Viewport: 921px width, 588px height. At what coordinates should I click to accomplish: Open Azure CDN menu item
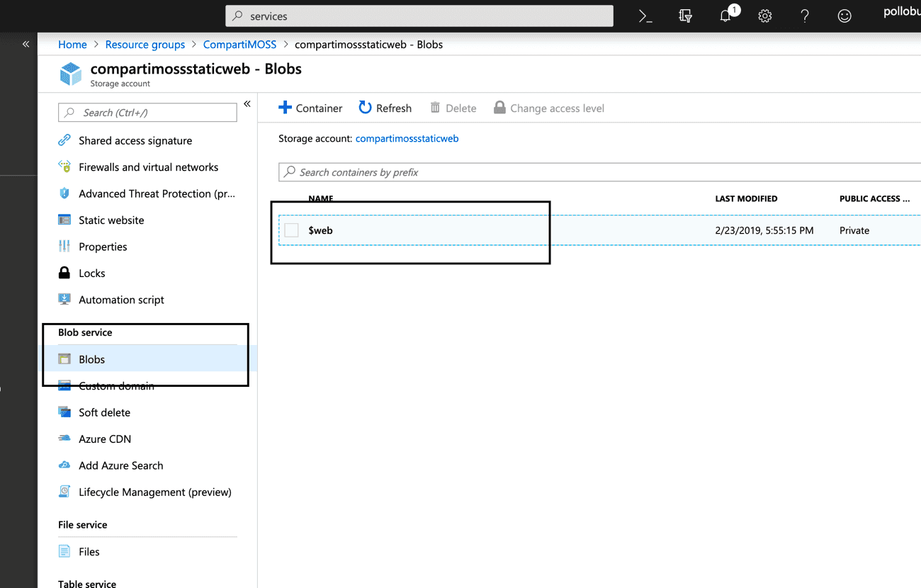[x=105, y=439]
